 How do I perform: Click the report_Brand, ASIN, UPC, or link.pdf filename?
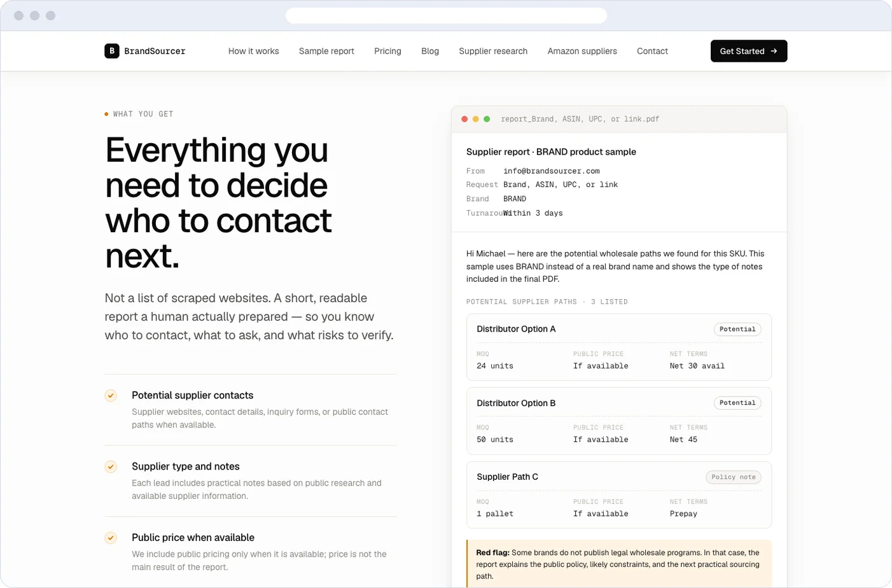click(x=580, y=119)
